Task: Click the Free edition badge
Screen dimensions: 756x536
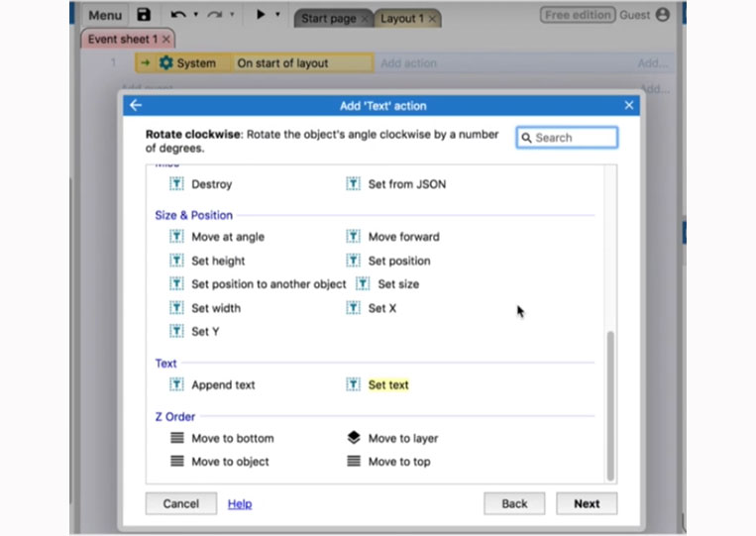Action: [x=578, y=15]
